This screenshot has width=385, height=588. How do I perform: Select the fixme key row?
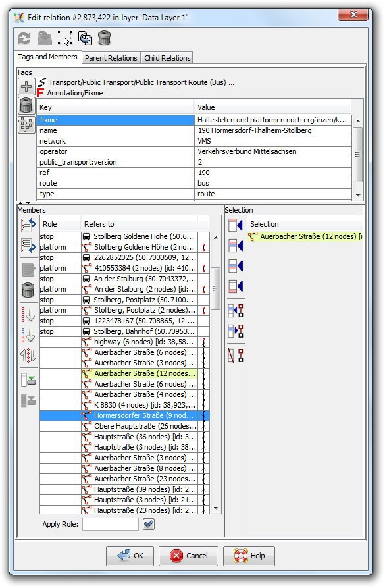[x=195, y=120]
